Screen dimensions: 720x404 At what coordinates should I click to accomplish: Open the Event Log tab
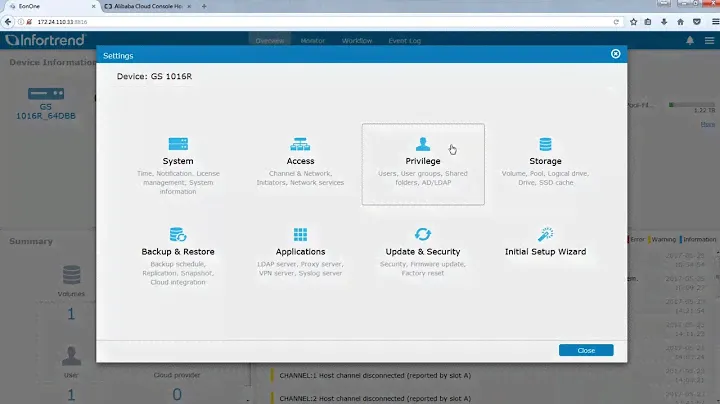pos(404,40)
